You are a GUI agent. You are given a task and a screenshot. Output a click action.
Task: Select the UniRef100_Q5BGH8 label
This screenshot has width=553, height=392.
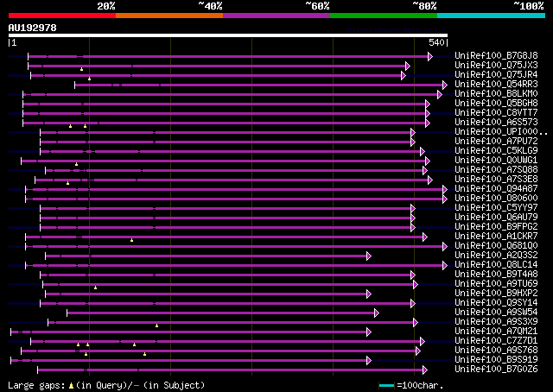pyautogui.click(x=496, y=103)
